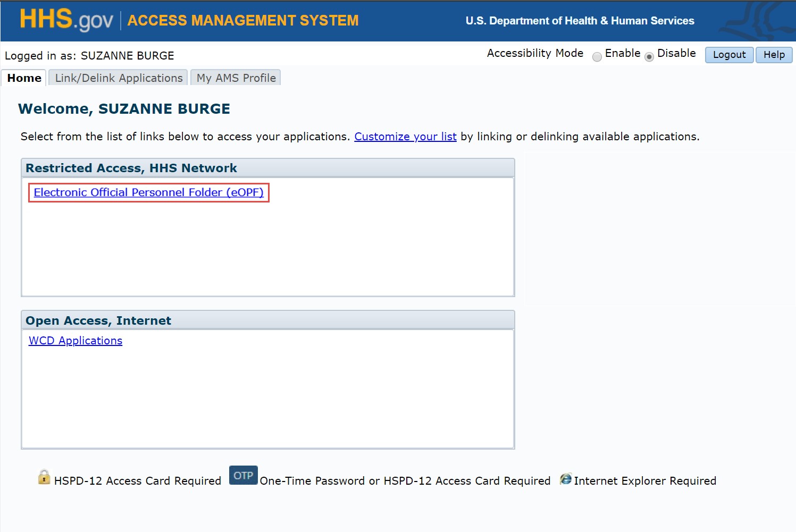796x532 pixels.
Task: Click the Logout button
Action: pos(728,55)
